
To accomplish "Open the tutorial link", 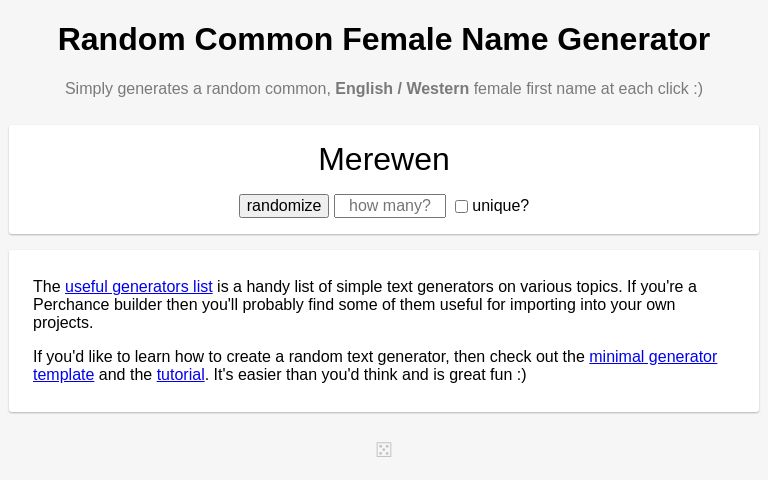I will pyautogui.click(x=180, y=375).
